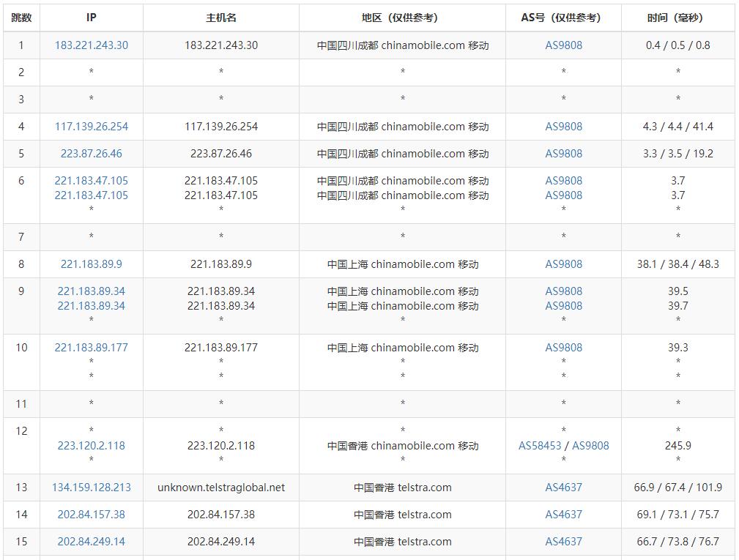Select the '主机名' column header
Screen dimensions: 739x560
click(221, 18)
